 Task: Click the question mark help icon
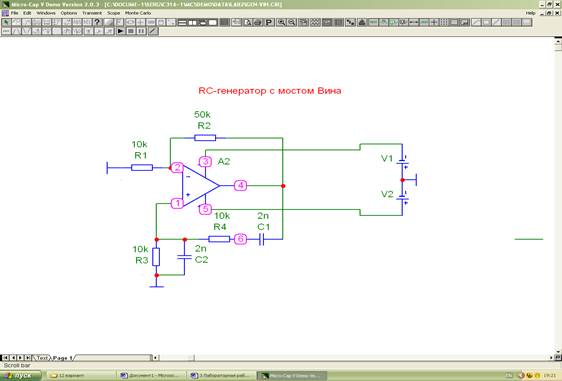coord(97,22)
